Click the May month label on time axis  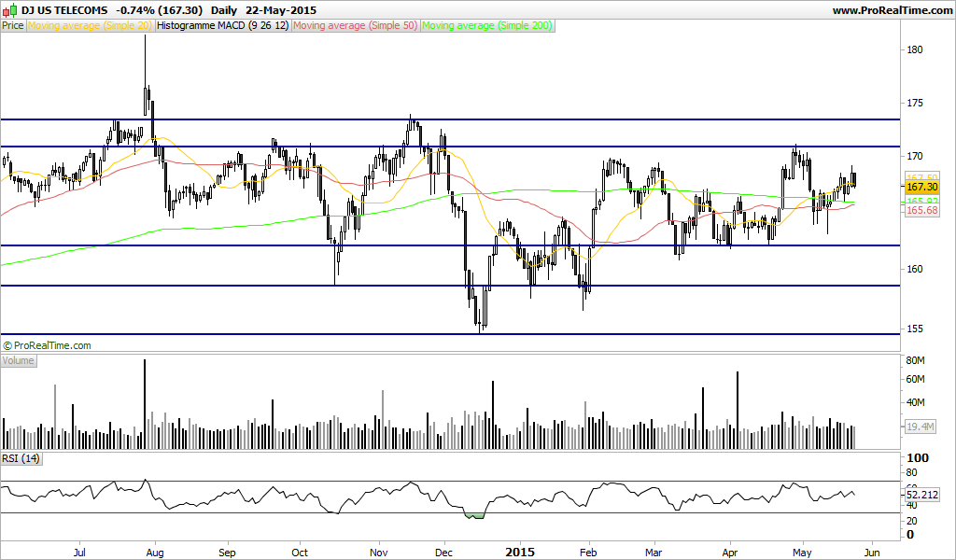pyautogui.click(x=802, y=553)
